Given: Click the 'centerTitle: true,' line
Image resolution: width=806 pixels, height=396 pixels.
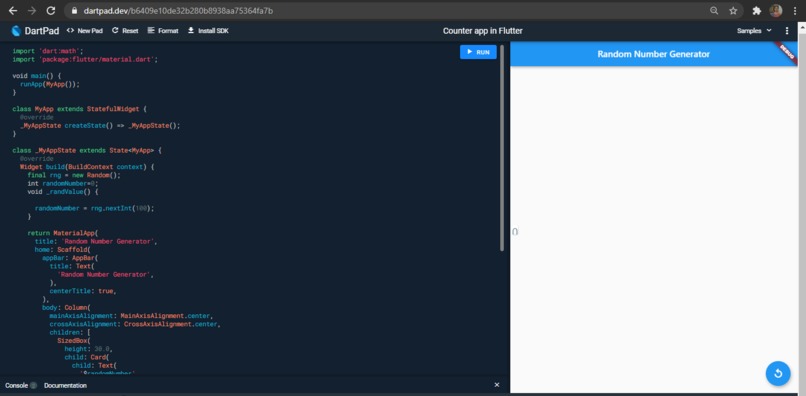Looking at the screenshot, I should click(x=83, y=291).
